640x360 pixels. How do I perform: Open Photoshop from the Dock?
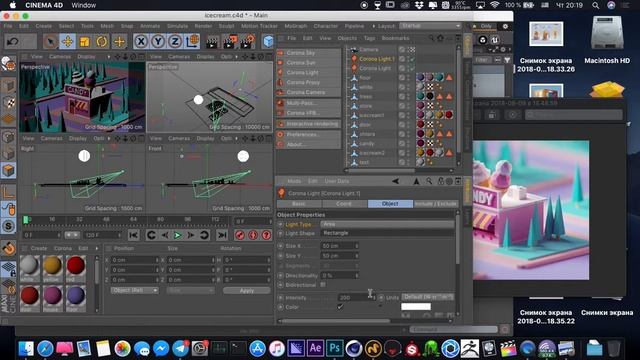coord(334,348)
